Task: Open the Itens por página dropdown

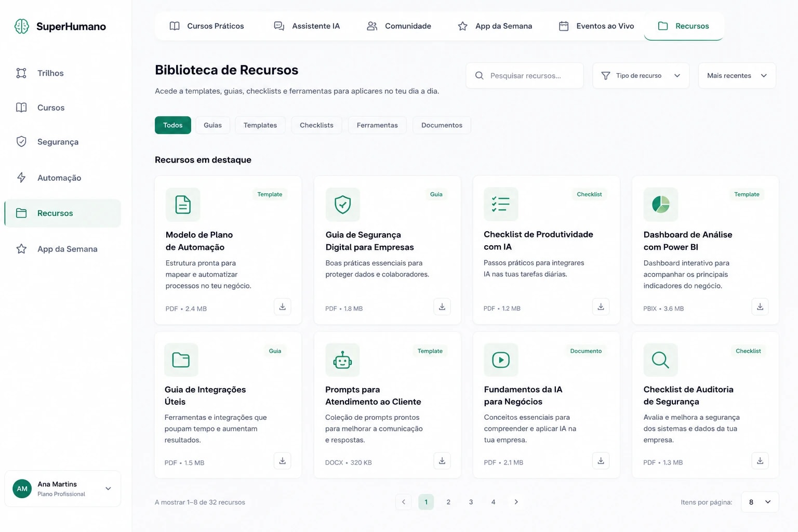Action: 760,502
